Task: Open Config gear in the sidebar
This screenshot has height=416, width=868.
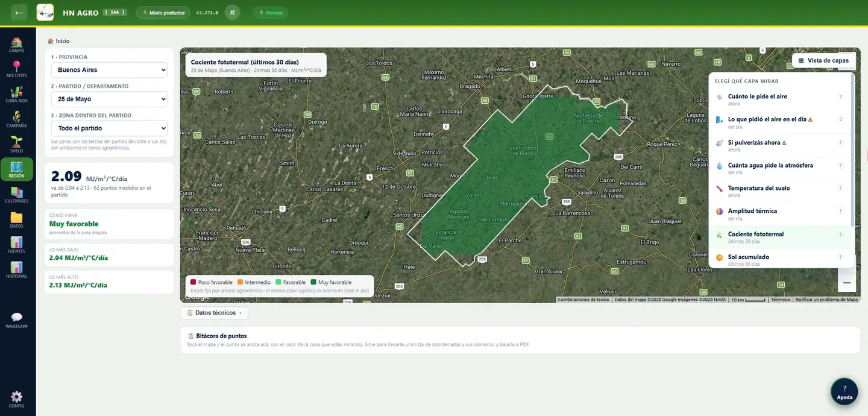Action: tap(17, 399)
